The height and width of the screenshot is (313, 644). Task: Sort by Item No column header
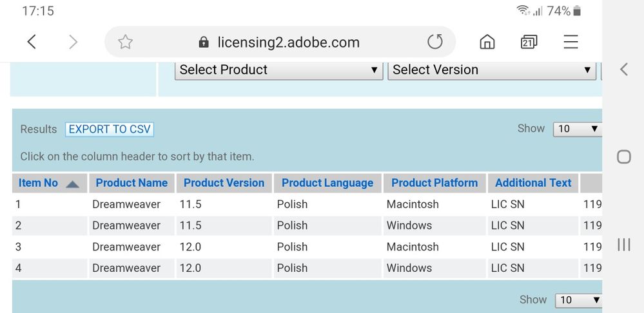38,183
